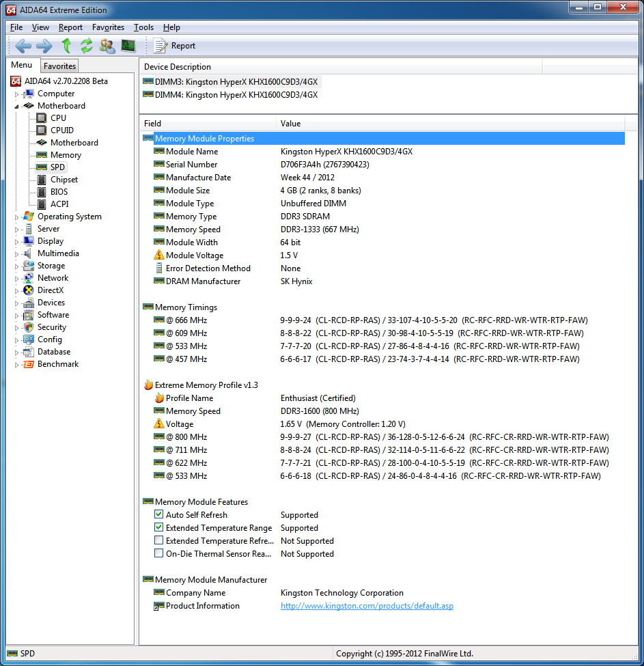Open the Report menu
Viewport: 644px width, 666px height.
pos(70,27)
